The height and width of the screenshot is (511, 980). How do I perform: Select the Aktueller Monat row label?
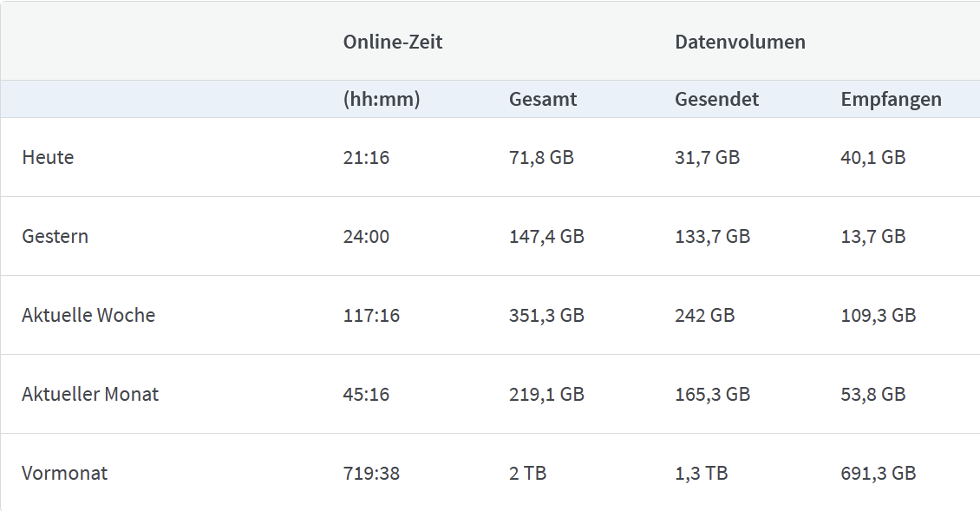pyautogui.click(x=90, y=394)
